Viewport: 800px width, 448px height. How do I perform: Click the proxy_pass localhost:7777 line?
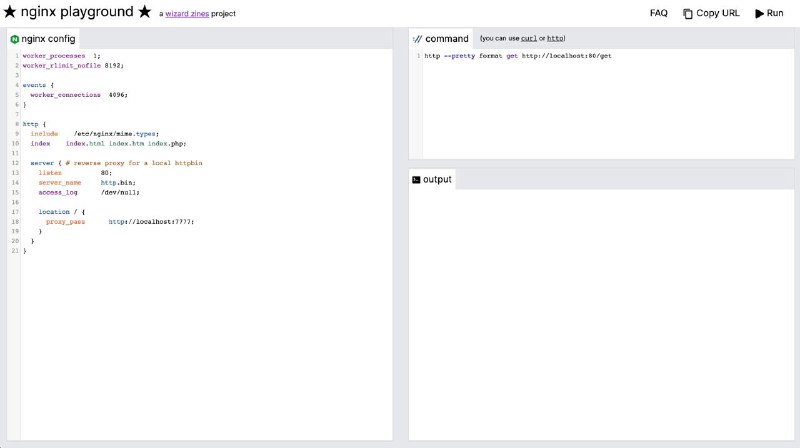click(x=120, y=221)
